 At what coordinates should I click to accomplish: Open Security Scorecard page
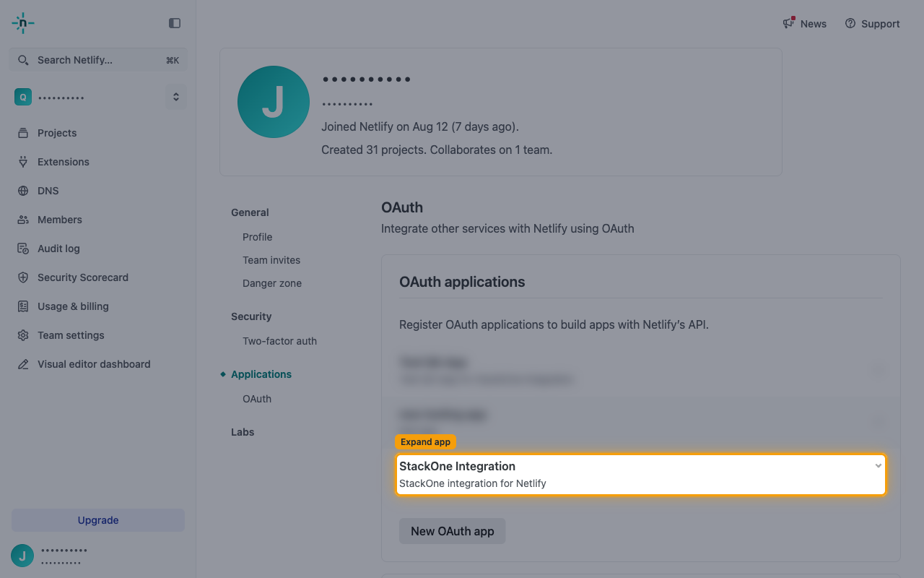[x=83, y=277]
